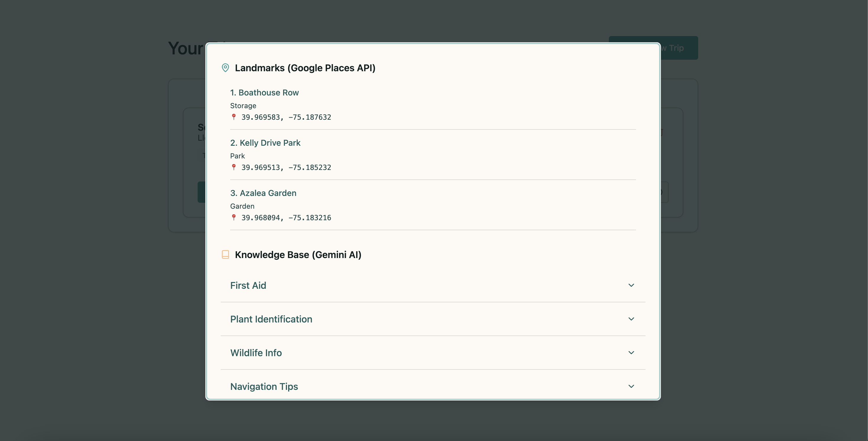Image resolution: width=868 pixels, height=441 pixels.
Task: Select the Azalea Garden landmark title
Action: pyautogui.click(x=263, y=193)
